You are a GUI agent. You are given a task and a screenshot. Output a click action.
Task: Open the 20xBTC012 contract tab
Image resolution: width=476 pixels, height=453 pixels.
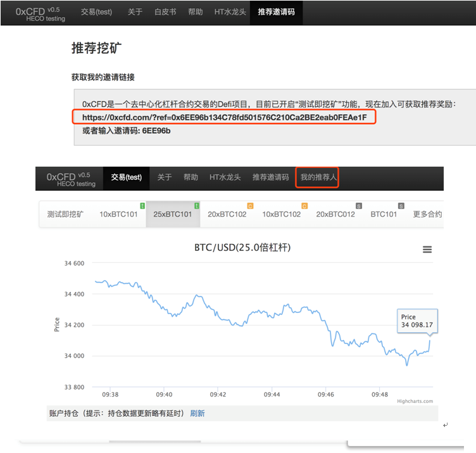click(x=335, y=214)
